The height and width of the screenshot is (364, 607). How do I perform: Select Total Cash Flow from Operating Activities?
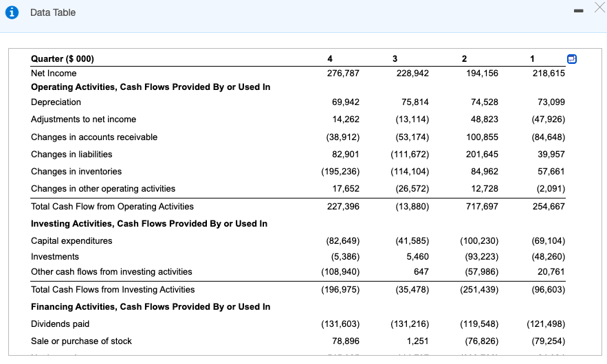coord(112,206)
